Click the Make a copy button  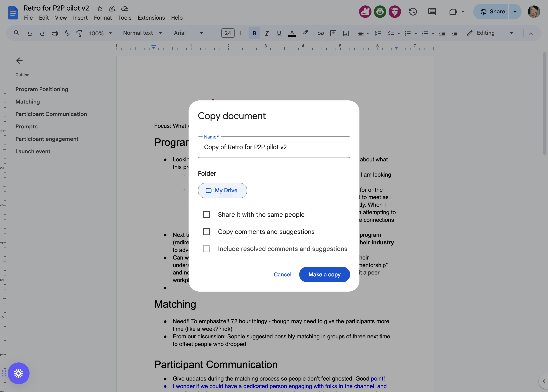click(x=324, y=274)
